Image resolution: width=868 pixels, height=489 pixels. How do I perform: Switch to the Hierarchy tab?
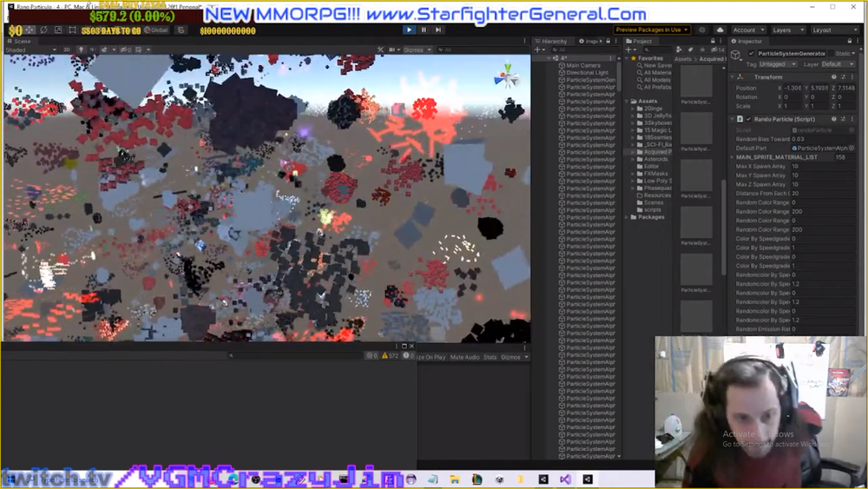coord(551,41)
